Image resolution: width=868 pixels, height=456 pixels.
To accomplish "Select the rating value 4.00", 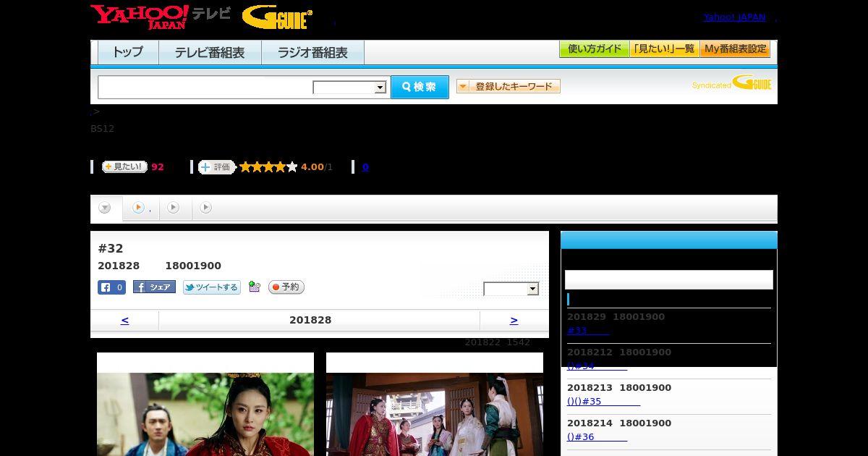I will (312, 167).
